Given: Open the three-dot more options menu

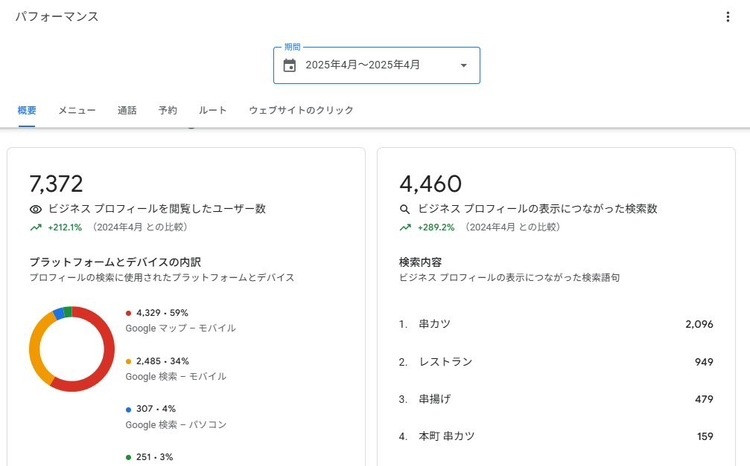Looking at the screenshot, I should point(728,17).
